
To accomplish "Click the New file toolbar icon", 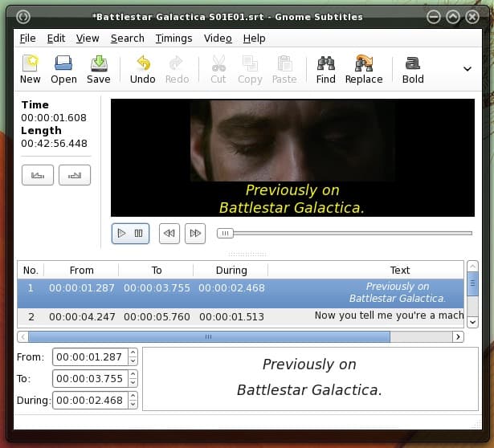I will 31,69.
